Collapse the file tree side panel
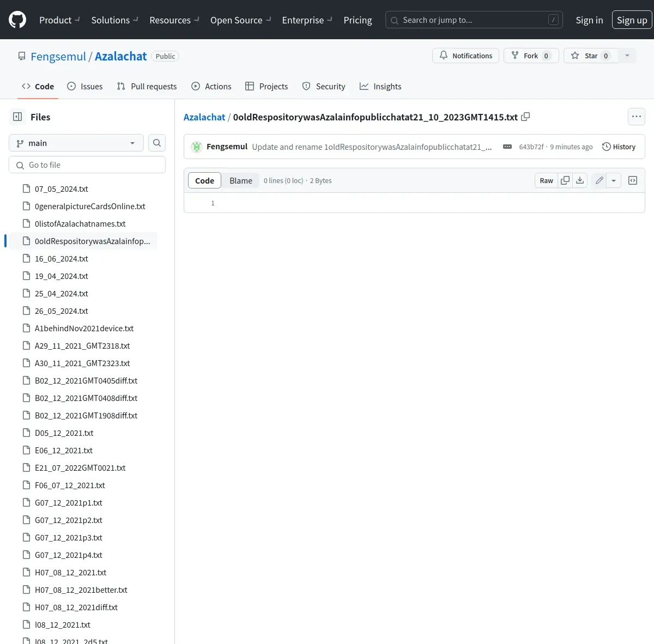The image size is (654, 644). click(x=17, y=117)
